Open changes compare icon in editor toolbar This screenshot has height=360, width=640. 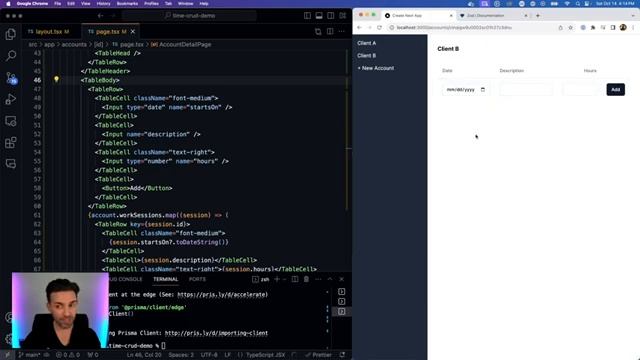[318, 31]
